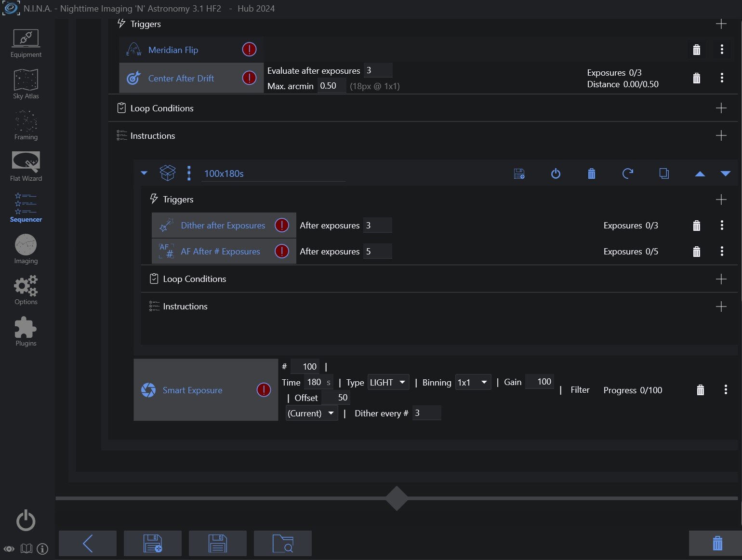
Task: Delete the Dither after Exposures trigger
Action: 697,226
